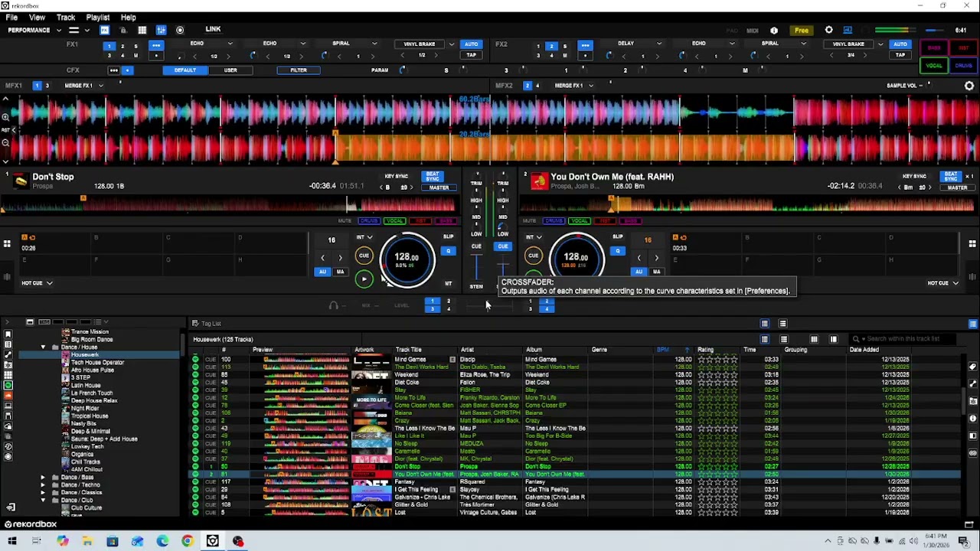Click the deck 1 play button

(364, 279)
